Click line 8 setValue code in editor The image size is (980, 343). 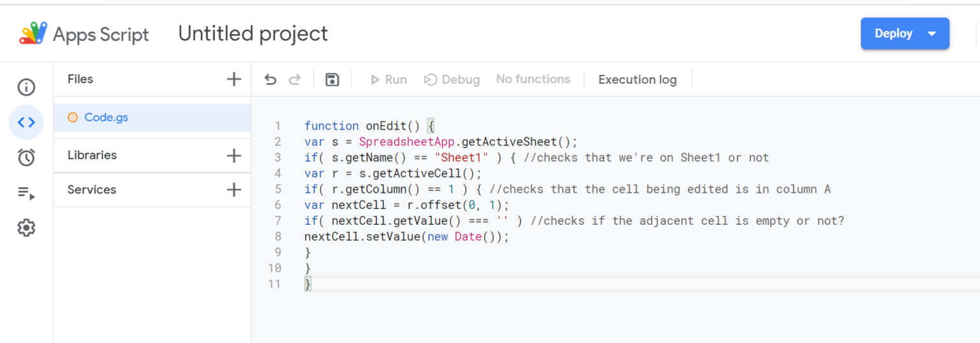pos(407,236)
